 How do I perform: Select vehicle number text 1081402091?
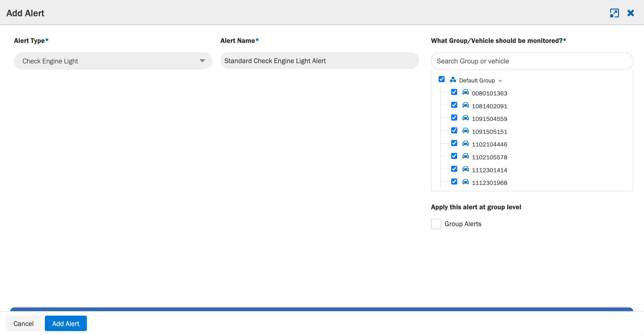(490, 106)
